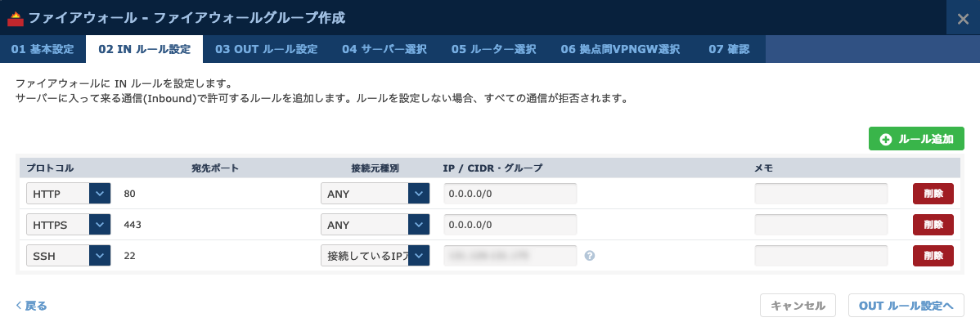Click the memo field of HTTPS row
This screenshot has height=331, width=980.
point(820,225)
